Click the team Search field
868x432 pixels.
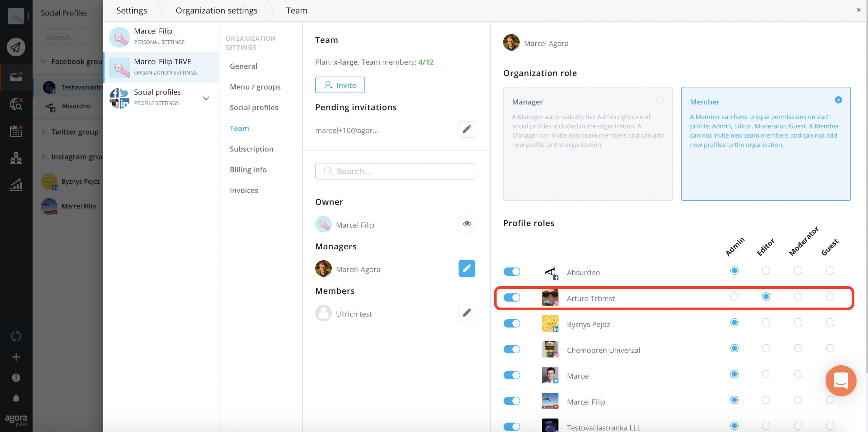point(395,171)
